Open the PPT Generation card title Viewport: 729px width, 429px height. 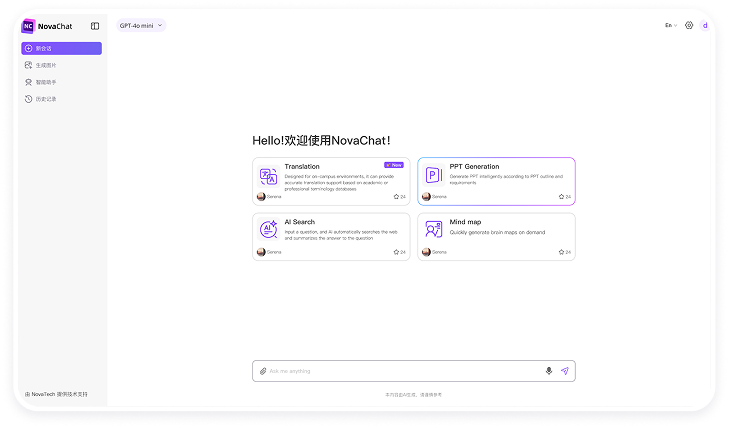point(474,166)
